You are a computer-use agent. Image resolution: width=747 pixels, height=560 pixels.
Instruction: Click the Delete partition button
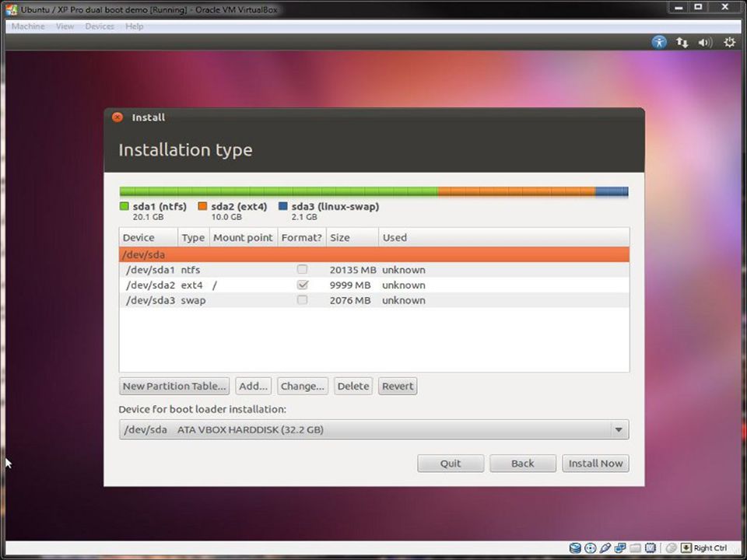click(353, 387)
